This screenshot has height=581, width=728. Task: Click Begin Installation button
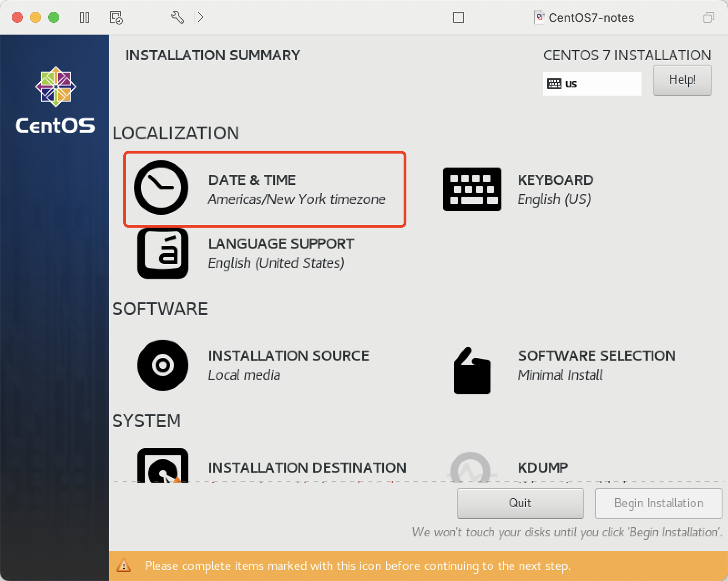[x=659, y=503]
